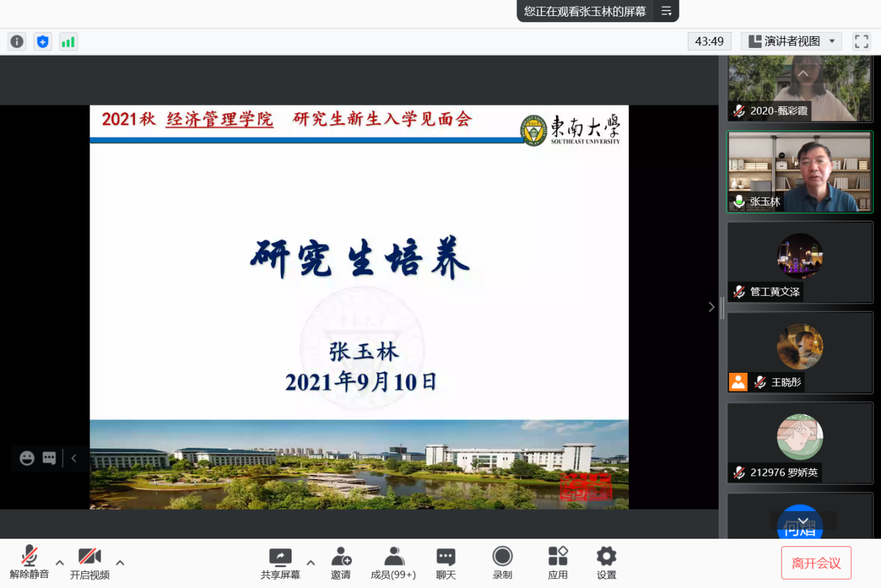The height and width of the screenshot is (588, 881).
Task: Open the 演讲者视图 view dropdown
Action: pos(791,42)
